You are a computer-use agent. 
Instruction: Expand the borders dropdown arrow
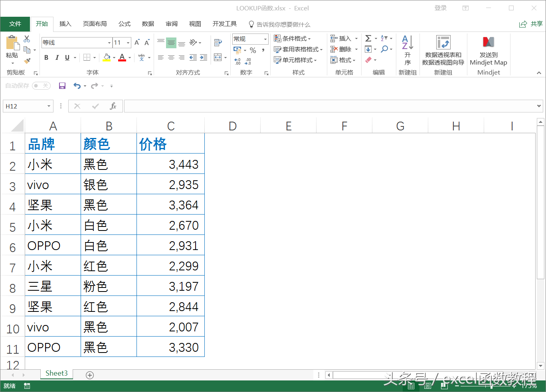click(x=95, y=58)
